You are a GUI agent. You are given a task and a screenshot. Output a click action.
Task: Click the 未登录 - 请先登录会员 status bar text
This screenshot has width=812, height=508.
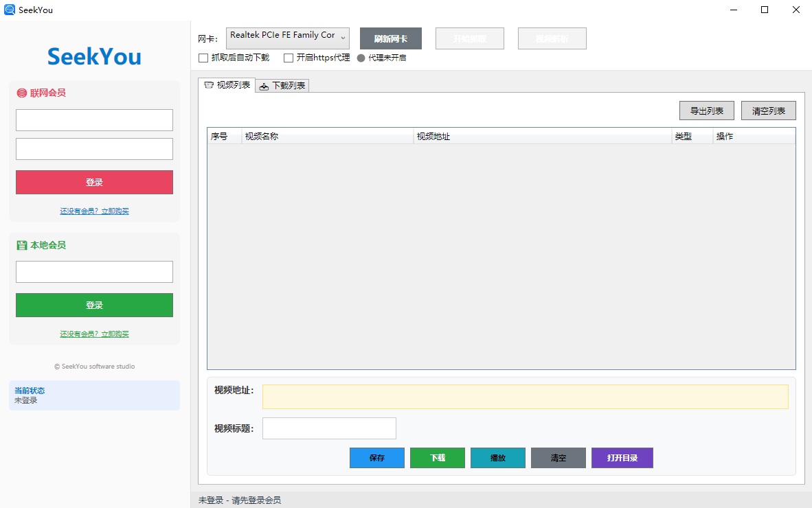pos(240,500)
